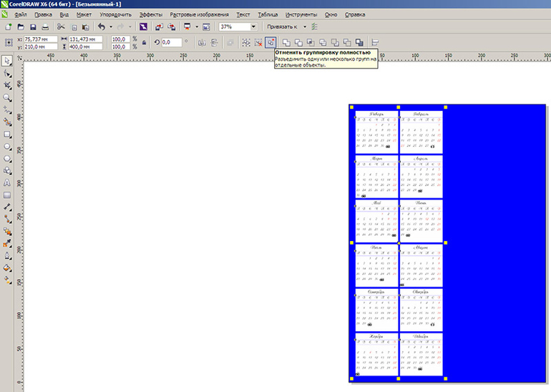This screenshot has height=392, width=551.
Task: Click the Cut scissors icon
Action: (61, 26)
